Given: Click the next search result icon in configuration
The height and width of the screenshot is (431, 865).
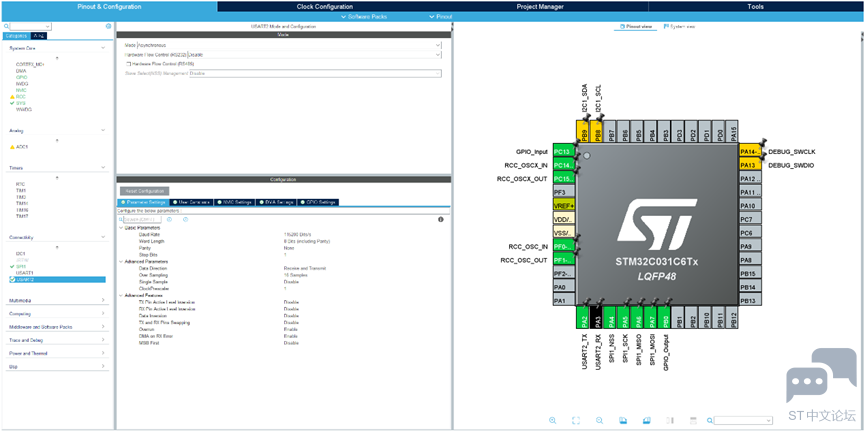Looking at the screenshot, I should [x=185, y=220].
